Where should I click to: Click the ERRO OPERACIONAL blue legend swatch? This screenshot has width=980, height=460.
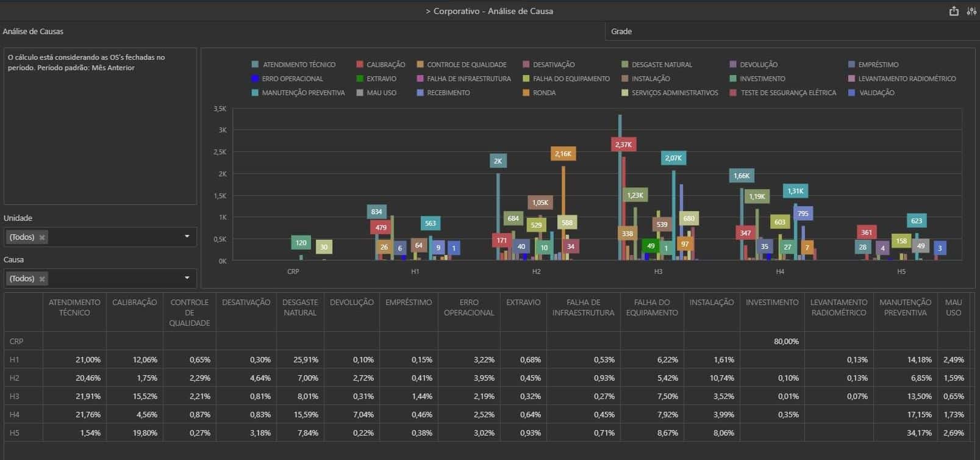click(256, 79)
